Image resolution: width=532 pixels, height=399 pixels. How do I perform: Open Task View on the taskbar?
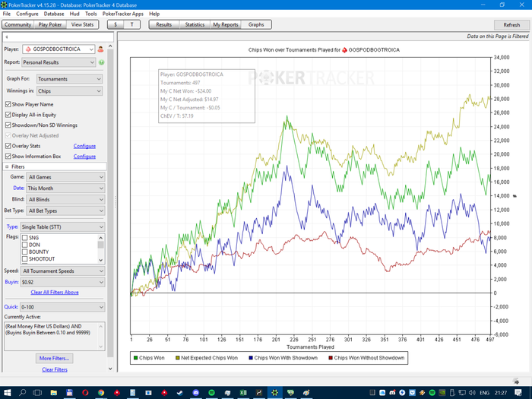[37, 393]
